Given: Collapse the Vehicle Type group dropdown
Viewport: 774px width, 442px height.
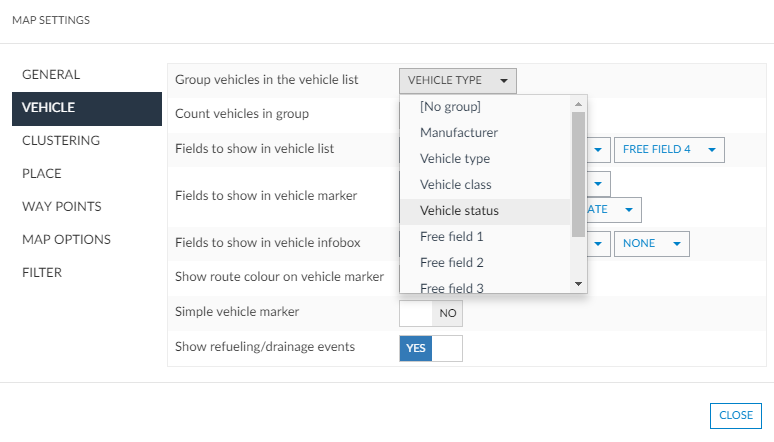Looking at the screenshot, I should (x=458, y=81).
